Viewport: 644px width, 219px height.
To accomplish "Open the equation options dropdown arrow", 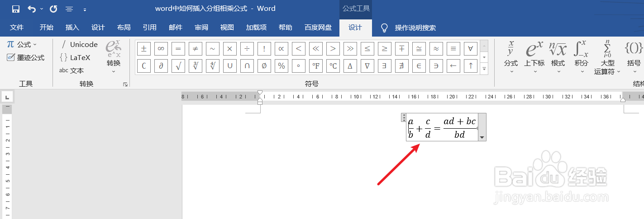I will point(482,137).
